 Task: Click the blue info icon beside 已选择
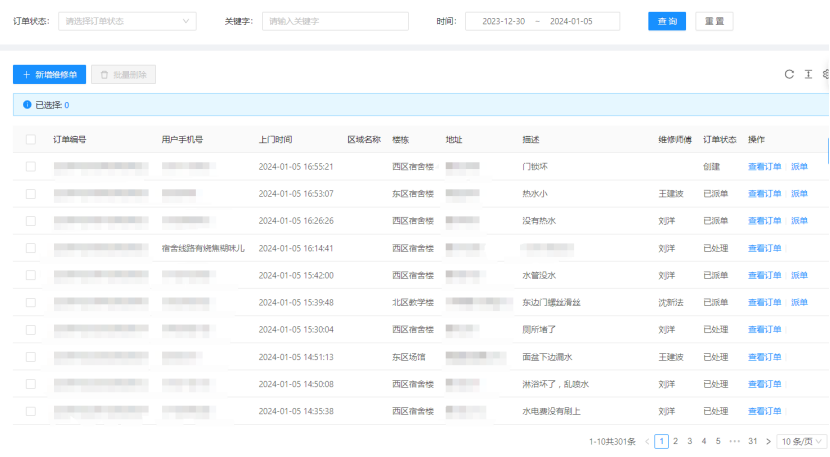click(x=26, y=104)
